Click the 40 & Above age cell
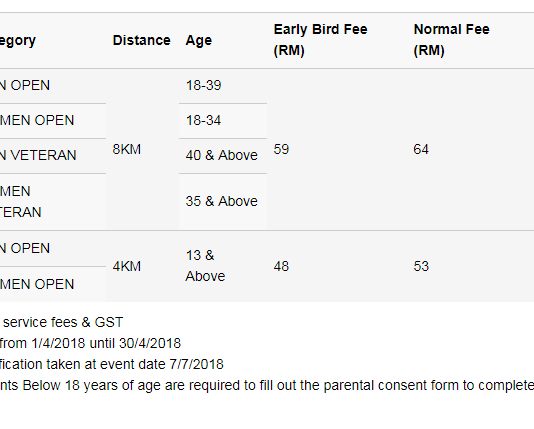This screenshot has height=429, width=534. tap(221, 155)
